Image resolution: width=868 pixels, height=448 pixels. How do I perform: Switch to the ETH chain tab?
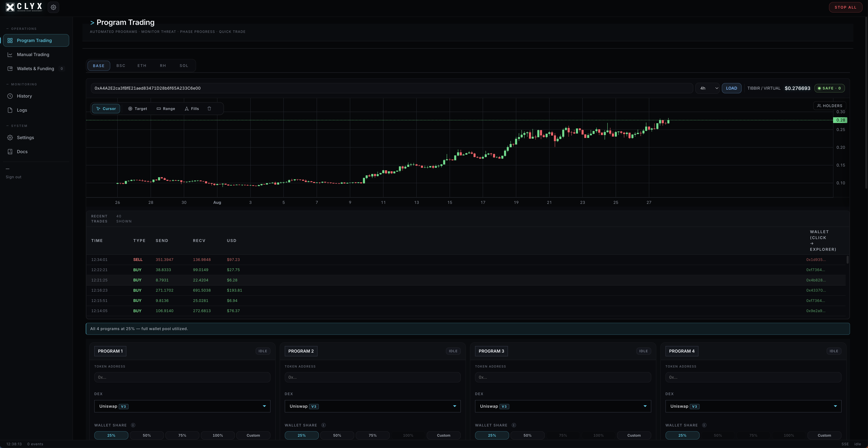tap(142, 66)
